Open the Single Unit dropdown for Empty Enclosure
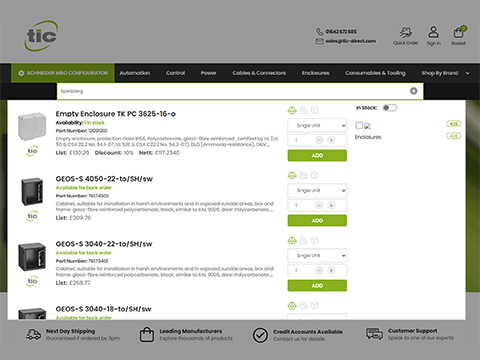The height and width of the screenshot is (360, 480). 317,125
